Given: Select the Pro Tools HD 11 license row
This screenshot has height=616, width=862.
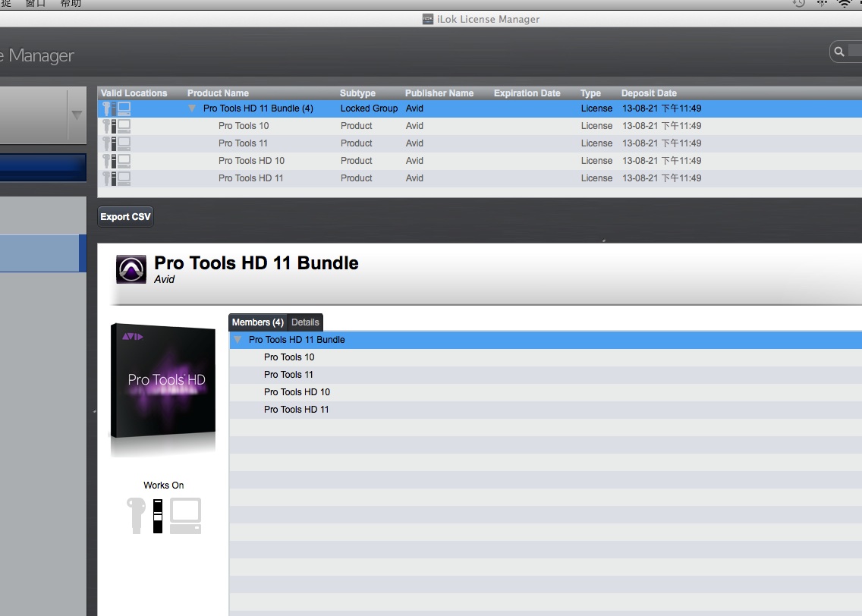Looking at the screenshot, I should click(480, 178).
